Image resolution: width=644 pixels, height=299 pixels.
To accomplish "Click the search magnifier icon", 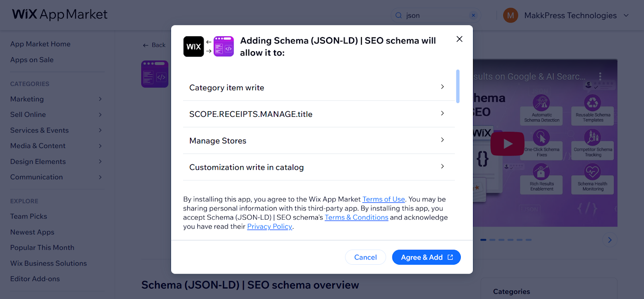I will click(398, 15).
